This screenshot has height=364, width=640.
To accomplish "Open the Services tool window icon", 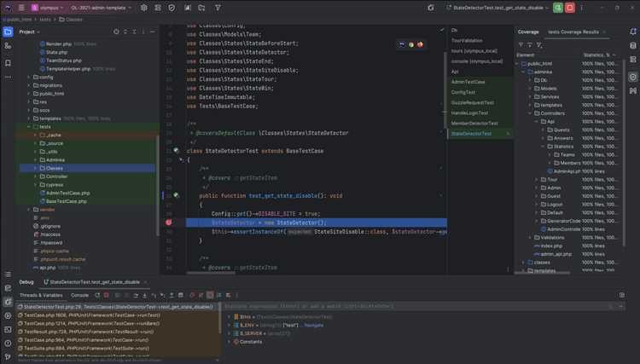I will [8, 316].
